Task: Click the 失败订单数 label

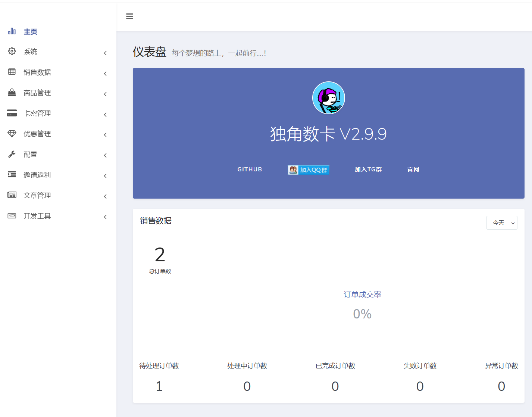Action: pyautogui.click(x=420, y=366)
